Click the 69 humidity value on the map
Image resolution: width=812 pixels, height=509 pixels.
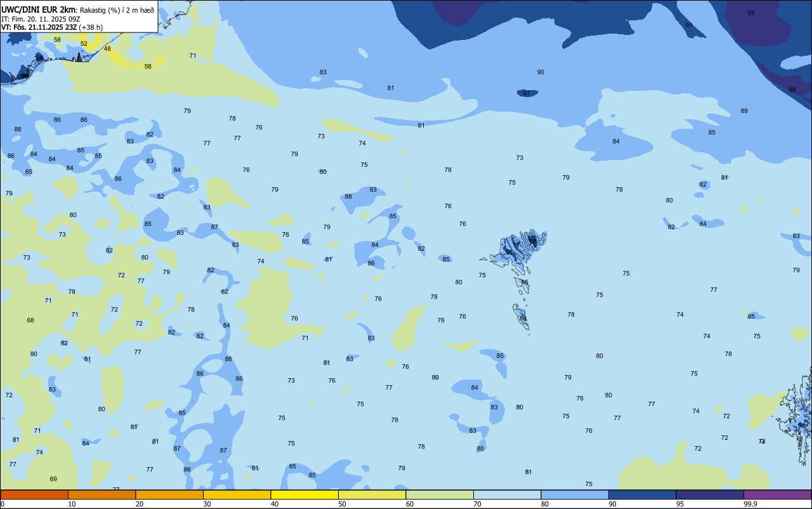[x=53, y=479]
